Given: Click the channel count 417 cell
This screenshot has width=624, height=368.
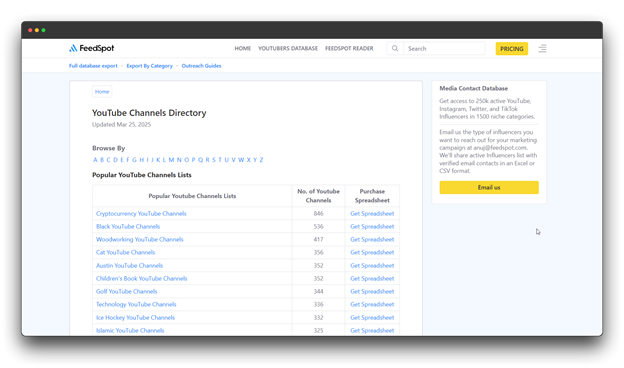Looking at the screenshot, I should pyautogui.click(x=318, y=239).
